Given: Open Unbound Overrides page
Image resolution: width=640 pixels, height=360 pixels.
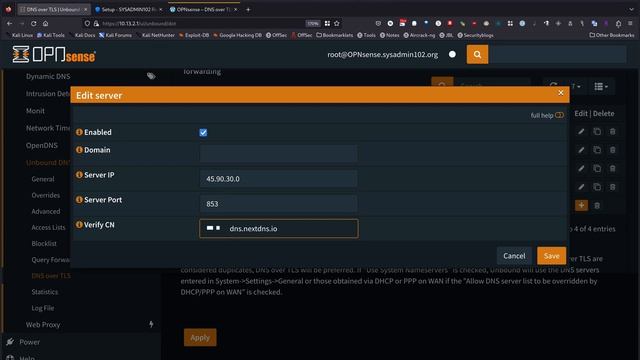Looking at the screenshot, I should pos(45,195).
